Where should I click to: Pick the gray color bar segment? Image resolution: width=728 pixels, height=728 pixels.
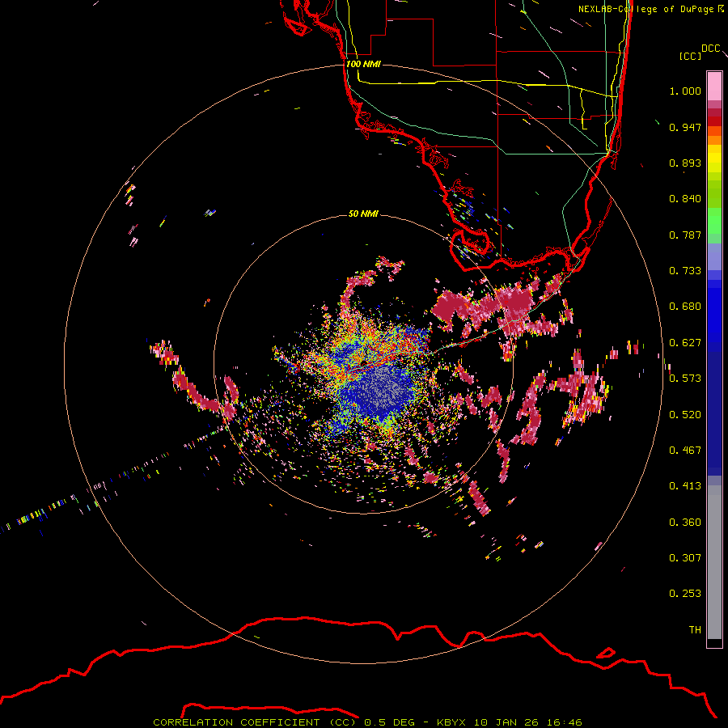[714, 562]
